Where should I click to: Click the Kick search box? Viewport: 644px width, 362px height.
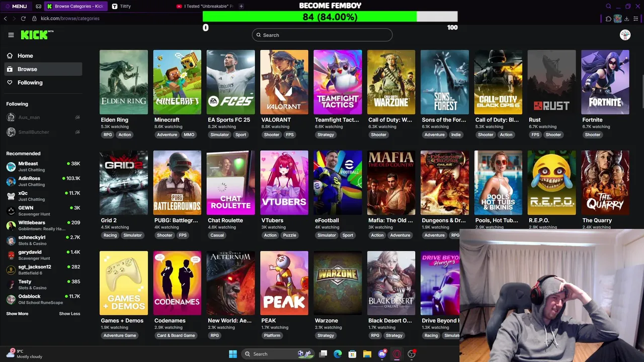tap(322, 35)
